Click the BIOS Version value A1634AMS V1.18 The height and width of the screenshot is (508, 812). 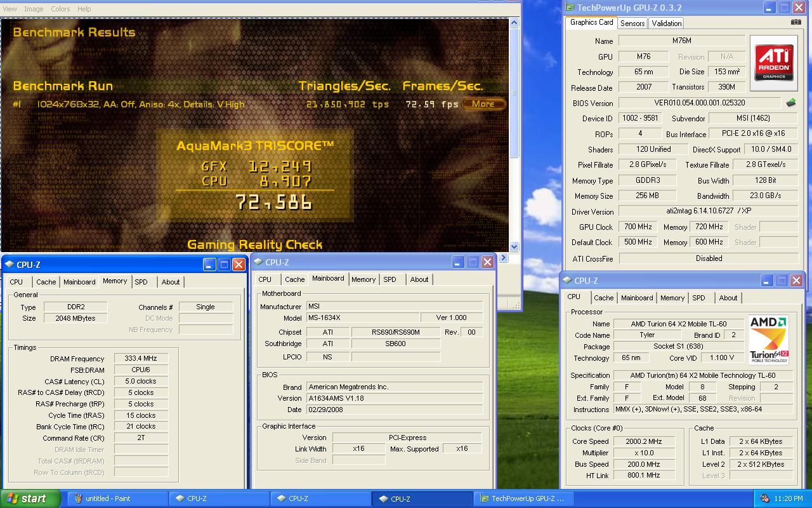[394, 398]
